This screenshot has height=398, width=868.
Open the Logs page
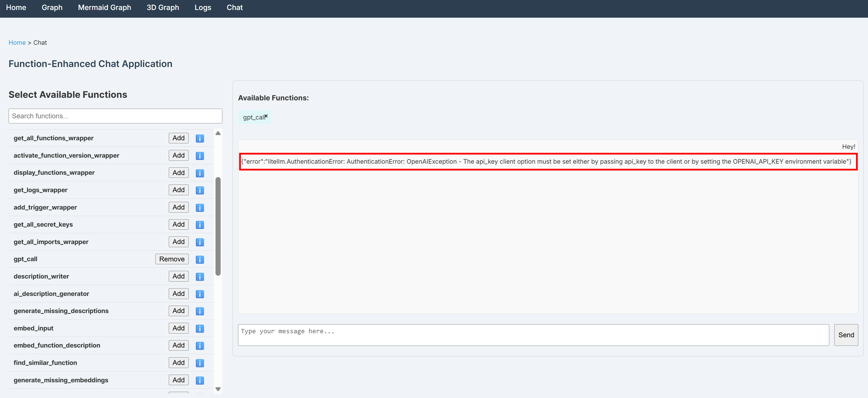coord(202,7)
